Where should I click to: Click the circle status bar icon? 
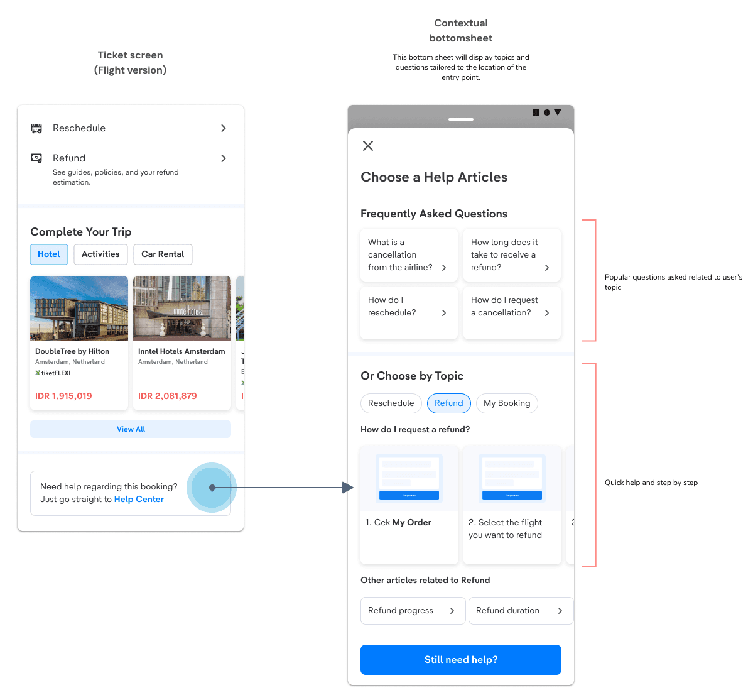coord(546,112)
